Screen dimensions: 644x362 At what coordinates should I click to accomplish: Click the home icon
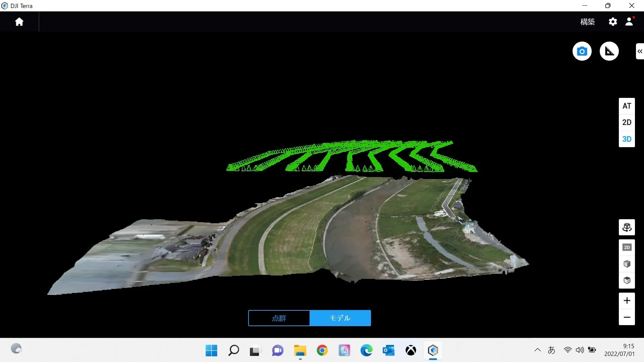coord(19,22)
